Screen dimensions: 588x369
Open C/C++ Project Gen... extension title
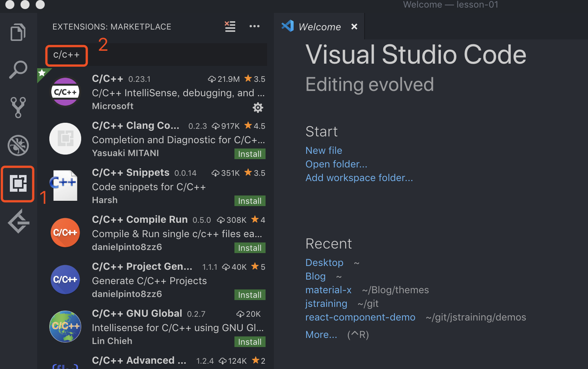(142, 266)
